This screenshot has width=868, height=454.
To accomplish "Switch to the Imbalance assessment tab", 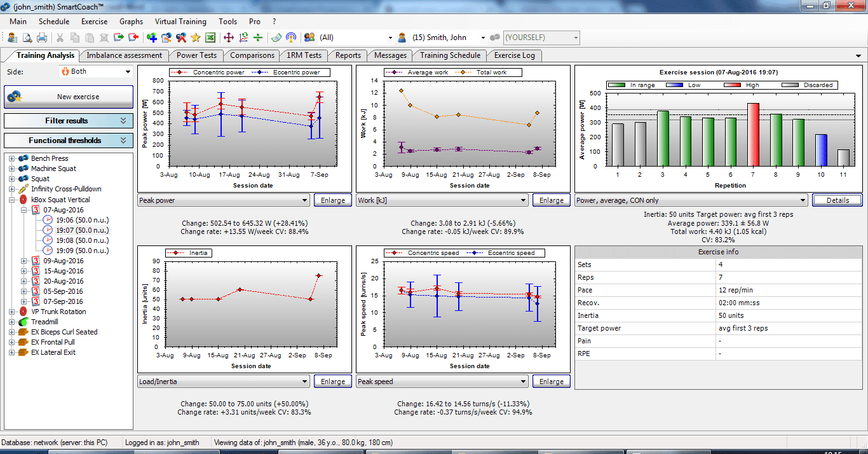I will [124, 55].
